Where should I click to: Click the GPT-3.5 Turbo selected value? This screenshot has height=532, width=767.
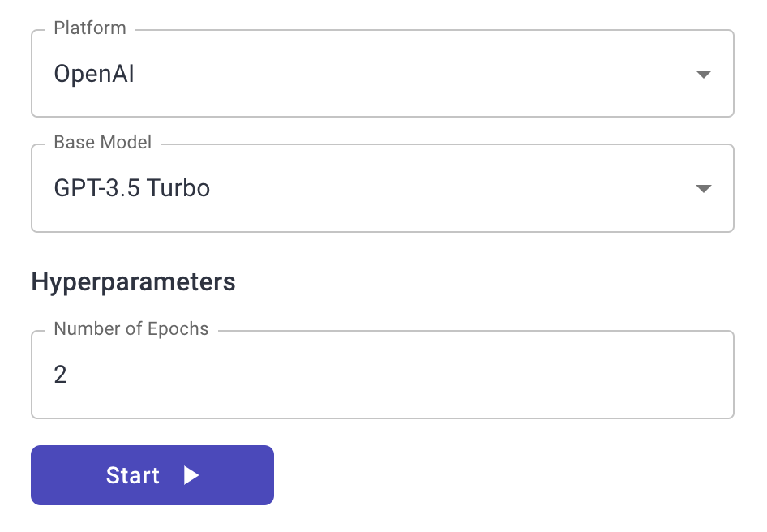132,189
